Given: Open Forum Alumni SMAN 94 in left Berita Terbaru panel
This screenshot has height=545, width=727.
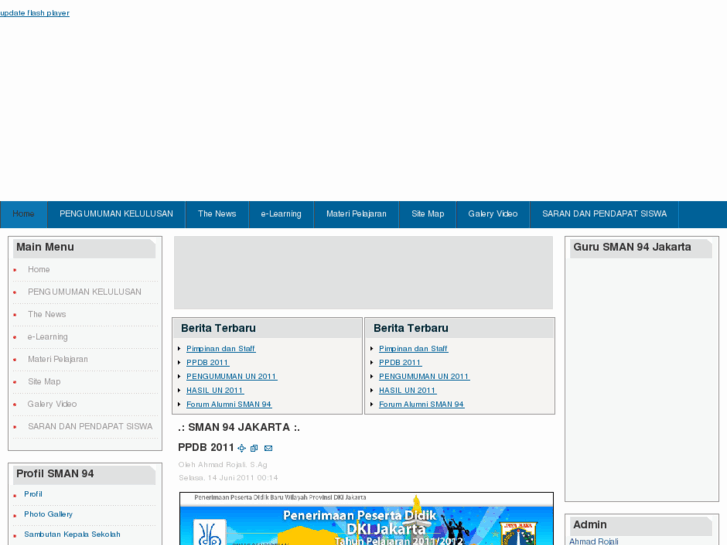Looking at the screenshot, I should coord(229,404).
